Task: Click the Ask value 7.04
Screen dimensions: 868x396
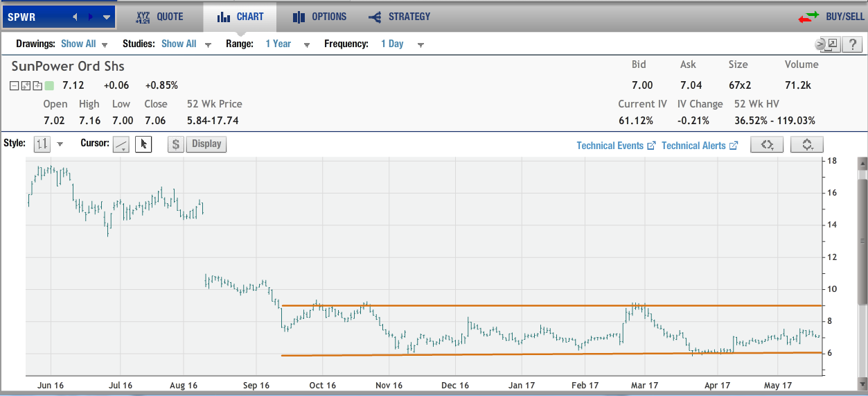Action: (691, 85)
